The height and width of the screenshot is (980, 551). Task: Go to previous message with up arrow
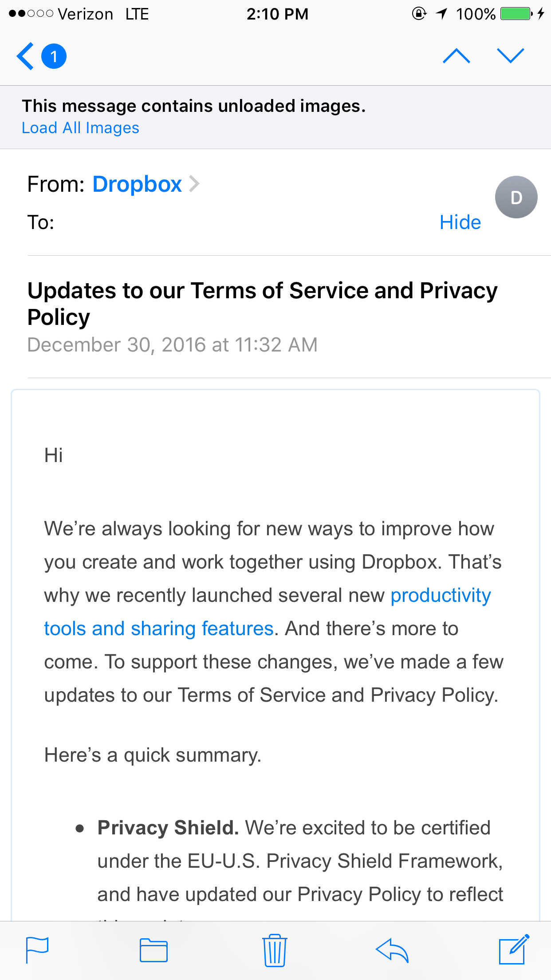click(x=457, y=56)
